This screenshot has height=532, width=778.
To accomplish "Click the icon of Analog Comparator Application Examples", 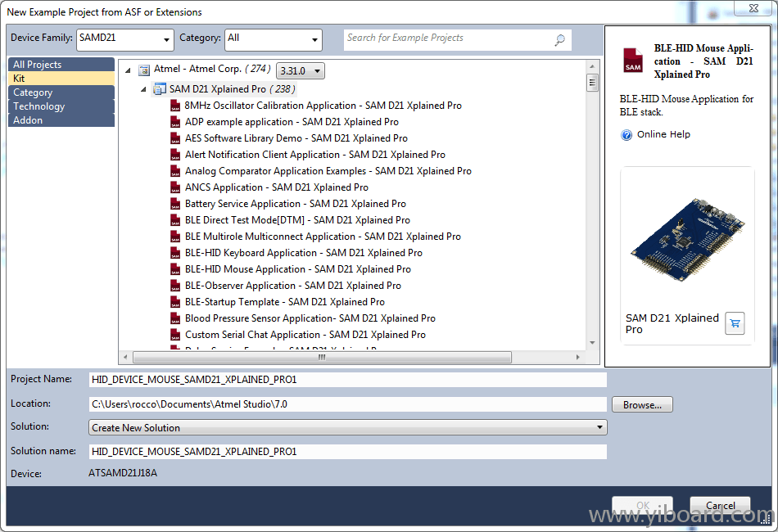I will [175, 171].
